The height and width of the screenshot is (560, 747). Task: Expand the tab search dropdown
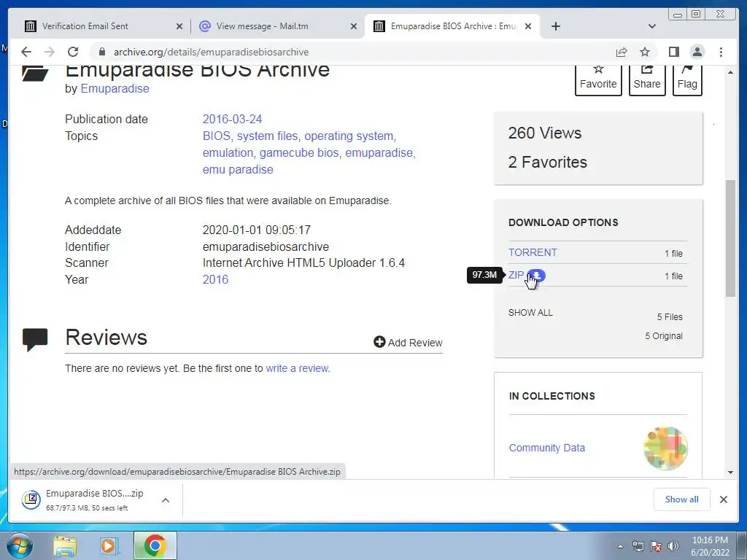coord(652,26)
